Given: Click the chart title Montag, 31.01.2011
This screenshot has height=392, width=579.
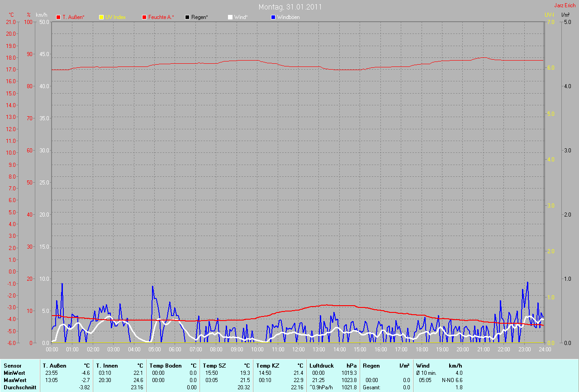Looking at the screenshot, I should (x=290, y=7).
